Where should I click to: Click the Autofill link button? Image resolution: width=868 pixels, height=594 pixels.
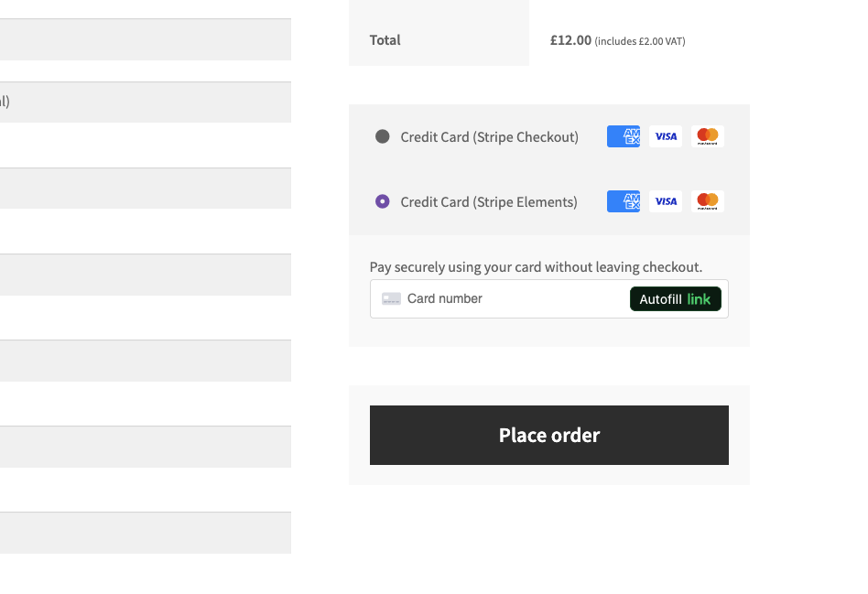pyautogui.click(x=676, y=299)
